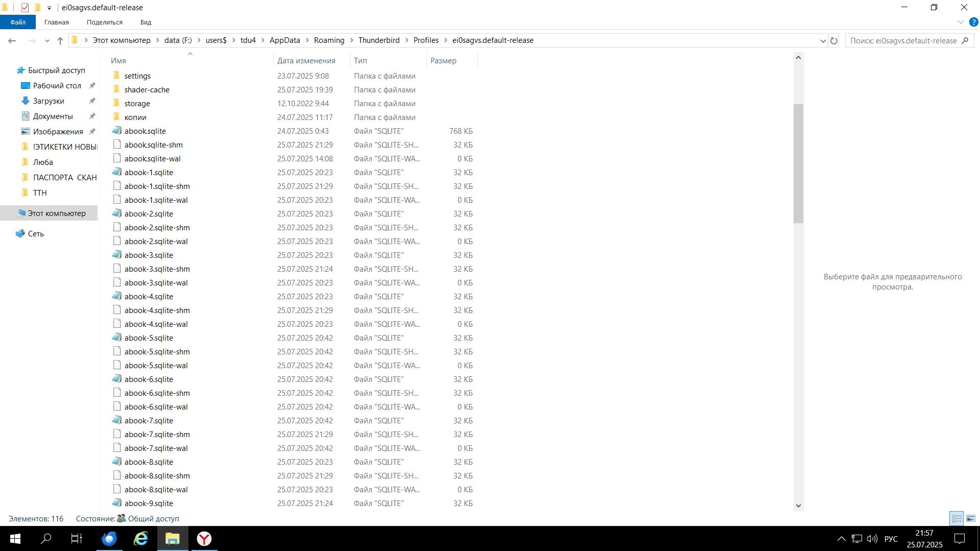
Task: Open the Главная ribbon tab
Action: (x=57, y=22)
